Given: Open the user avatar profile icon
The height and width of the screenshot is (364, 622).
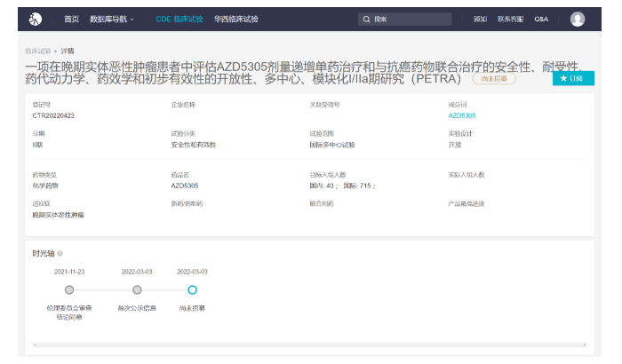Looking at the screenshot, I should (578, 19).
